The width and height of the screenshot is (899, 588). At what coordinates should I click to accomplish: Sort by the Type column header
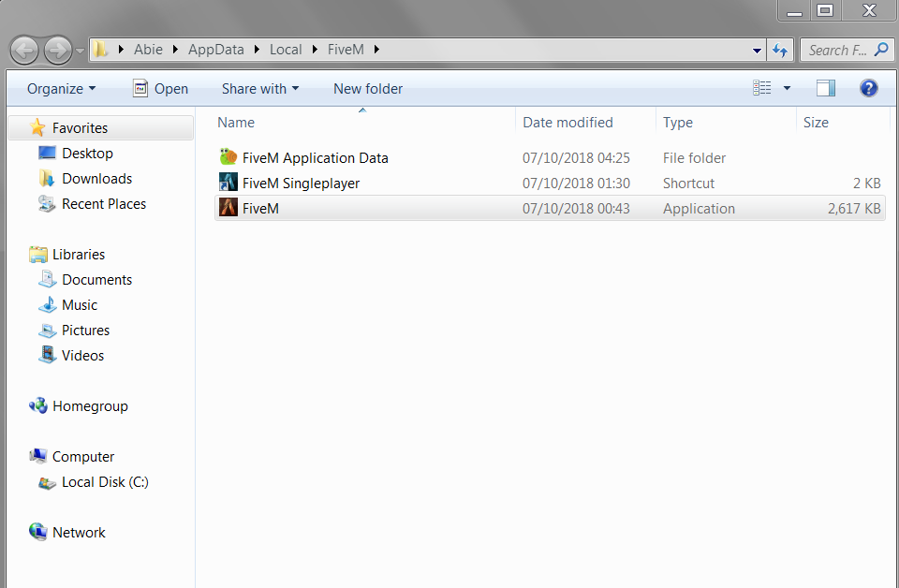(x=726, y=122)
